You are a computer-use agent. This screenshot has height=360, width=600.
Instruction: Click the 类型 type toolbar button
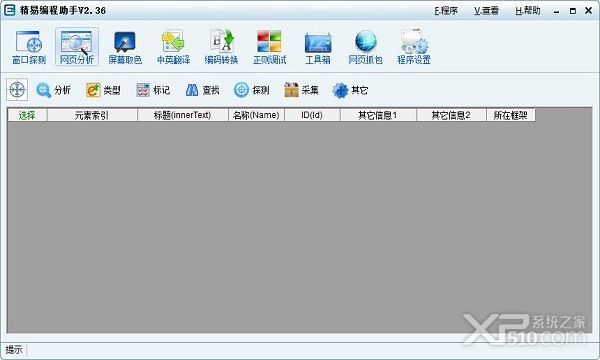pos(103,90)
